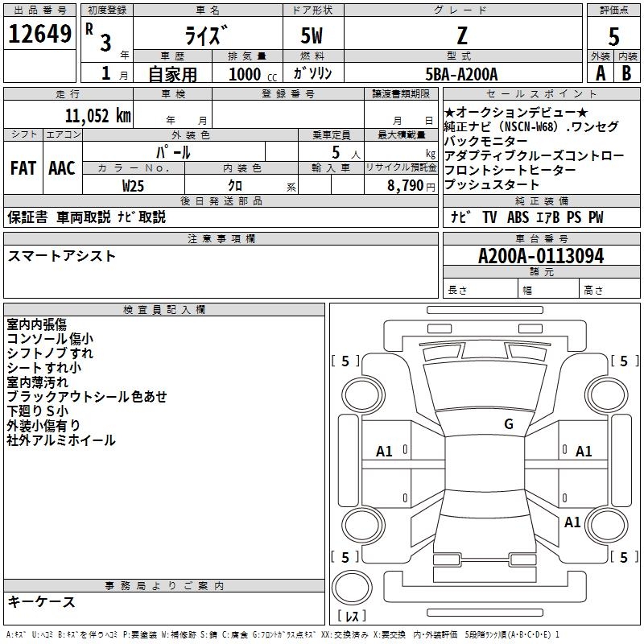Select the displacement value 1000 cc
Viewport: 644px width, 644px height.
tap(253, 74)
